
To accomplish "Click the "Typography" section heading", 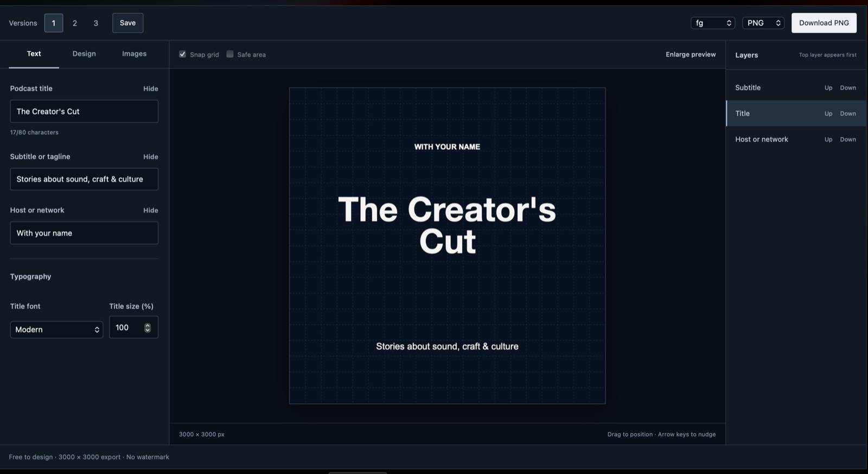I will (30, 276).
